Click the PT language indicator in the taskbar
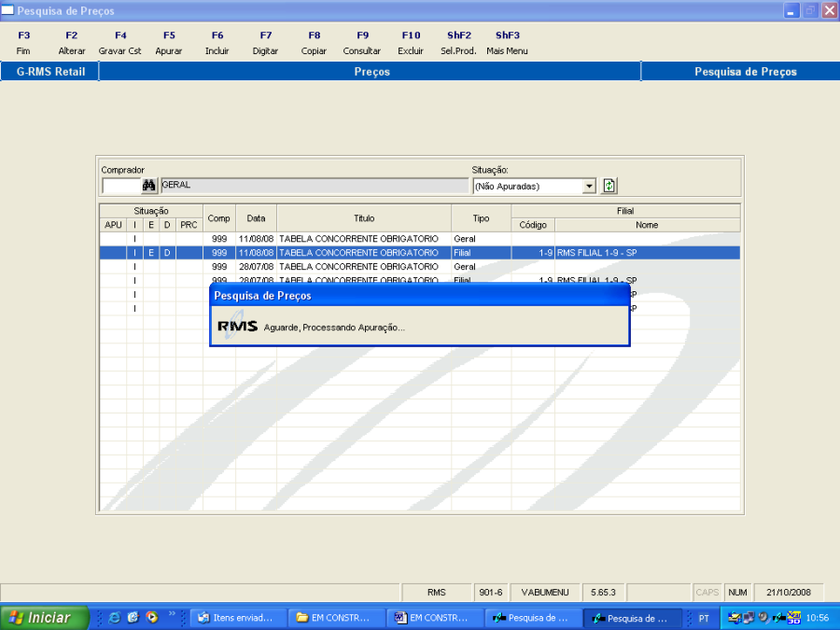840x630 pixels. pos(704,618)
